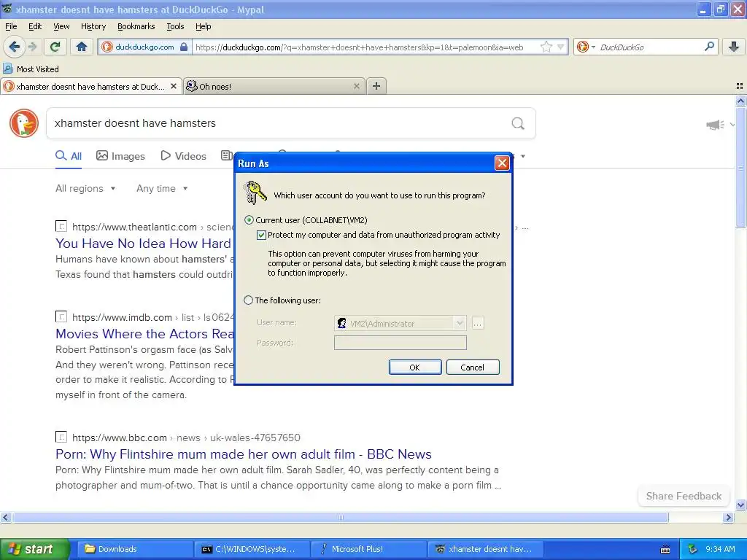The height and width of the screenshot is (560, 747).
Task: Uncheck Protect my computer and data checkbox
Action: [261, 235]
